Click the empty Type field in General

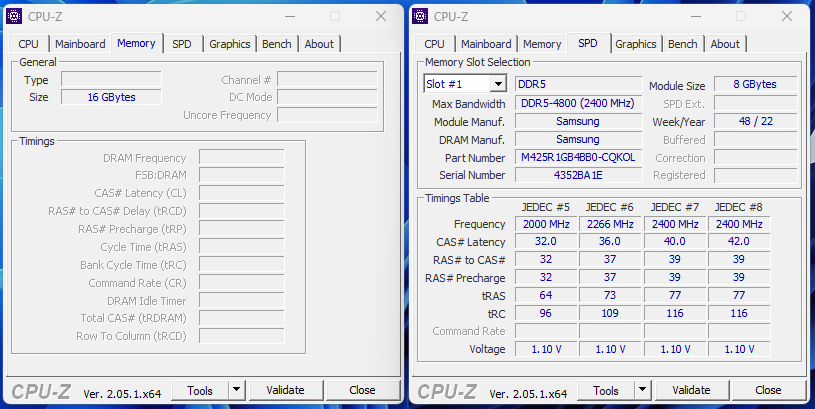[x=111, y=80]
